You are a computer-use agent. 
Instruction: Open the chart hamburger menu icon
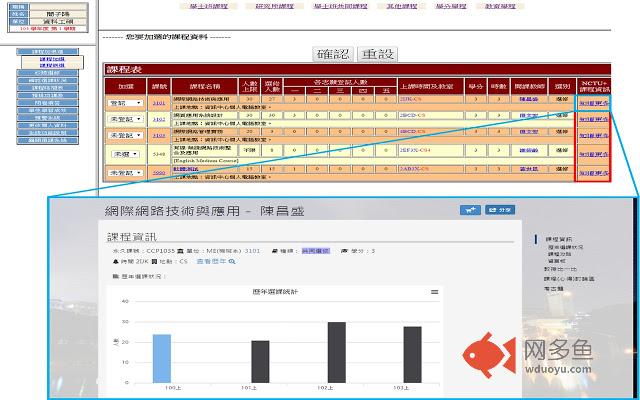point(434,292)
